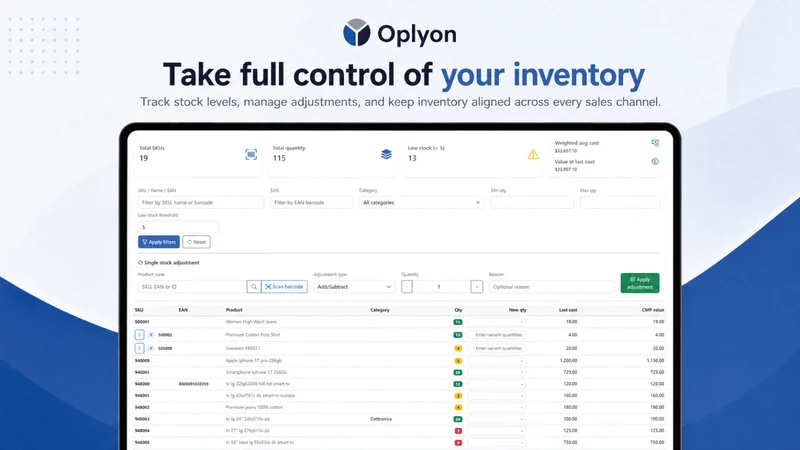Click the dollar coin icon beside Value at last cost

[655, 162]
